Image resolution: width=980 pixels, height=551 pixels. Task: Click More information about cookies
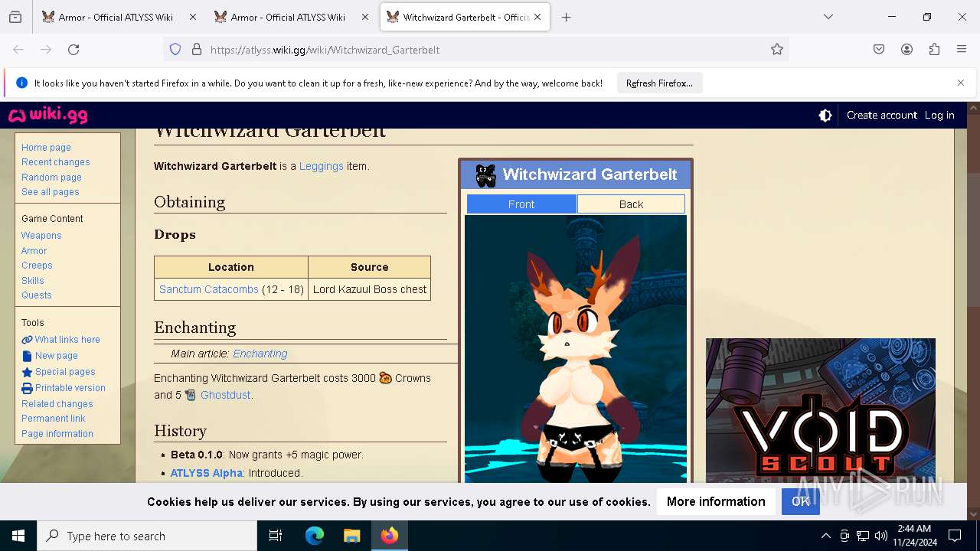(x=716, y=501)
